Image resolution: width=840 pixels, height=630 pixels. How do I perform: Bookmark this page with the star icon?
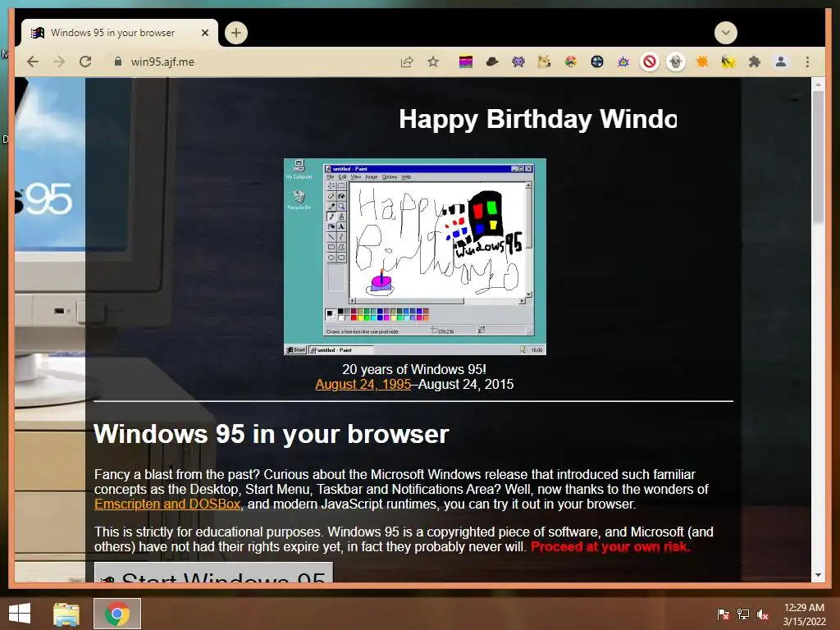pos(433,62)
